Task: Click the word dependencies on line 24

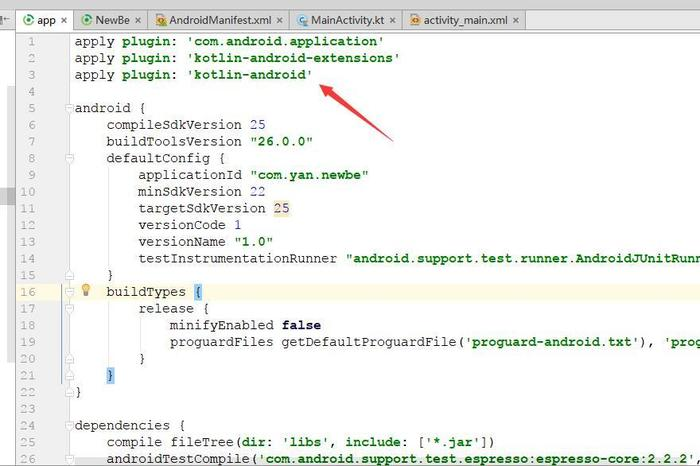Action: 122,425
